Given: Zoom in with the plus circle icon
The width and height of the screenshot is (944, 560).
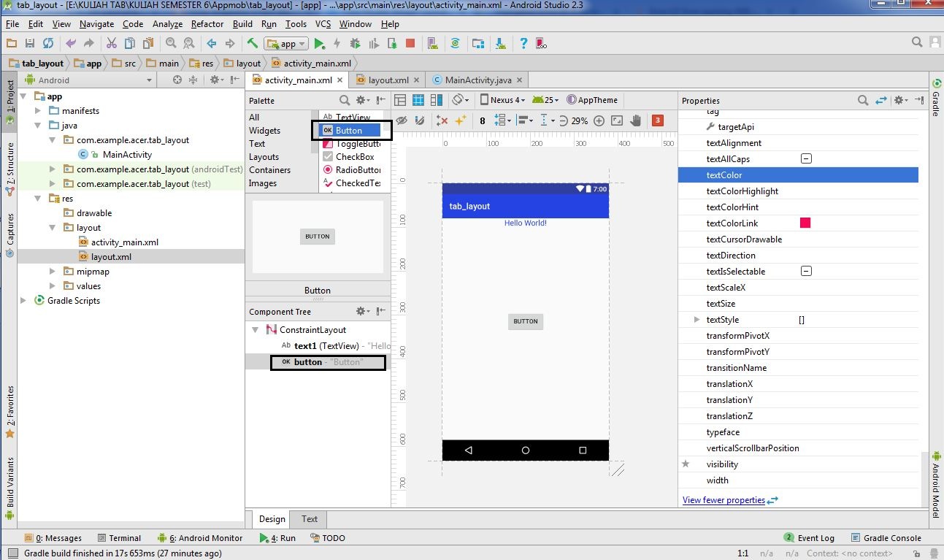Looking at the screenshot, I should [x=599, y=120].
